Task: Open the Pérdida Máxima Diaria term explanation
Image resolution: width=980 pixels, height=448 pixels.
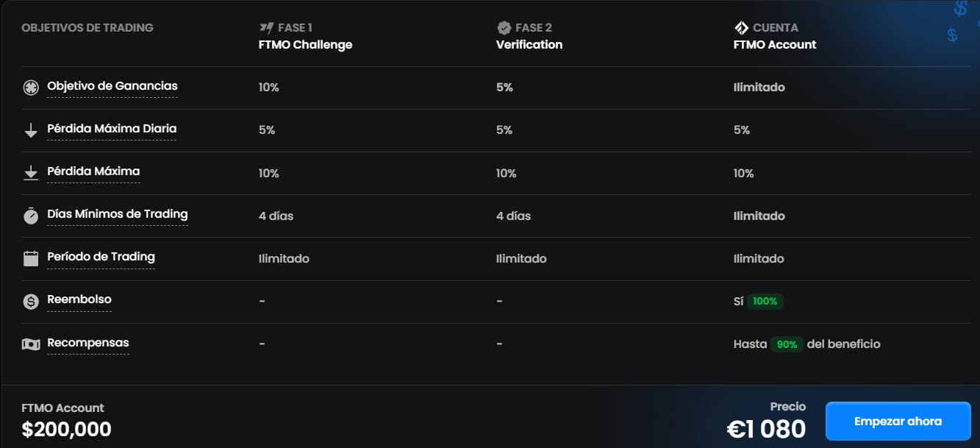Action: (112, 129)
